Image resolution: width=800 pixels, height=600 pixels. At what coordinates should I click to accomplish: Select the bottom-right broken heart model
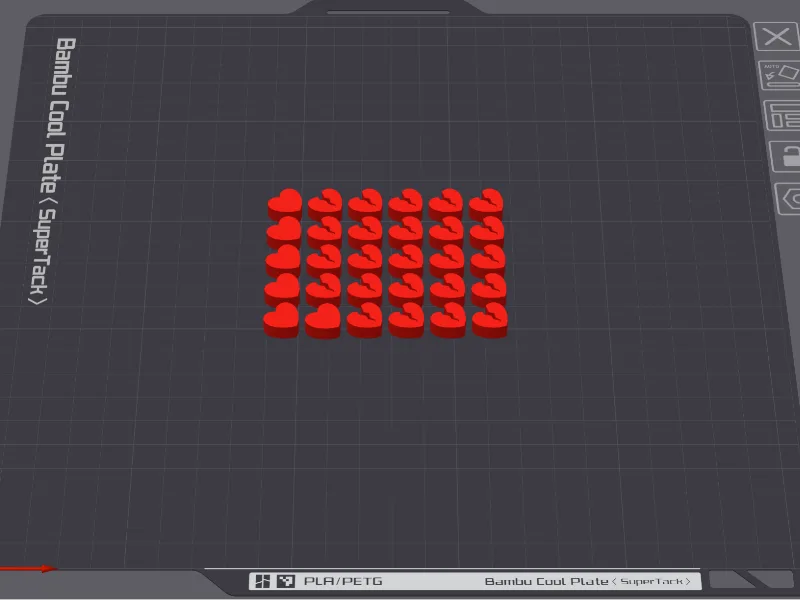[x=490, y=320]
